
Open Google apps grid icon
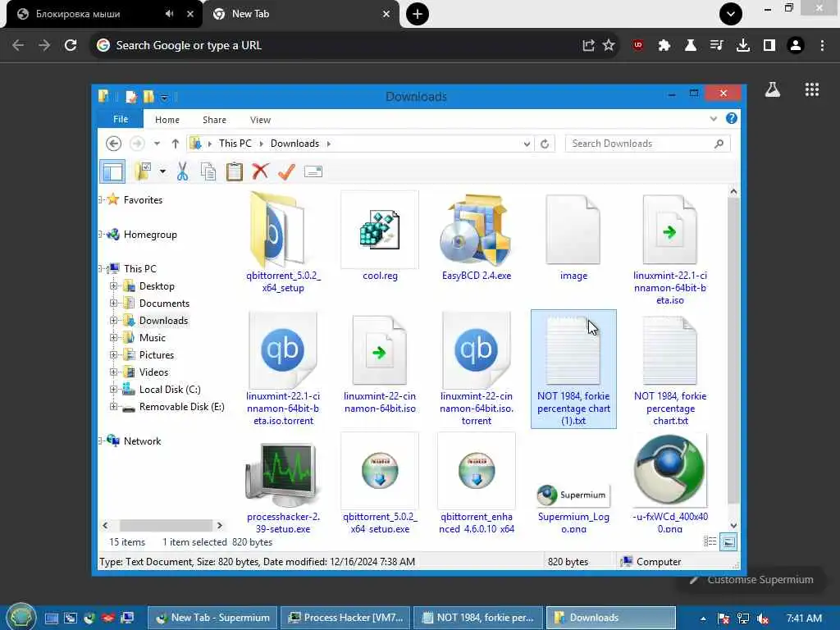[x=811, y=89]
